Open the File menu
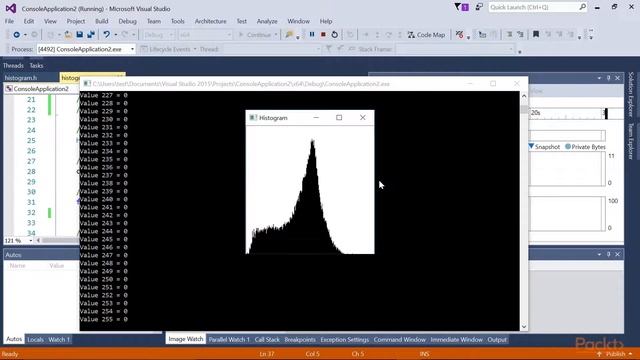The width and height of the screenshot is (640, 360). tap(9, 21)
